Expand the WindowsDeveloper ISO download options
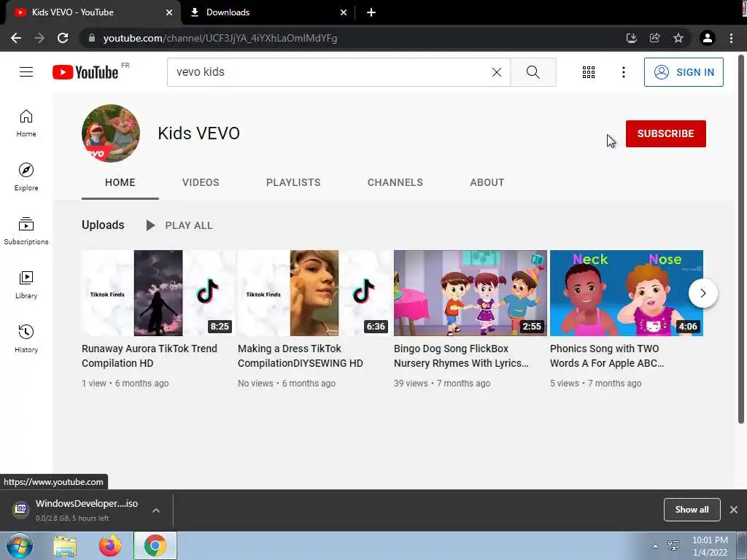This screenshot has width=747, height=560. point(156,510)
